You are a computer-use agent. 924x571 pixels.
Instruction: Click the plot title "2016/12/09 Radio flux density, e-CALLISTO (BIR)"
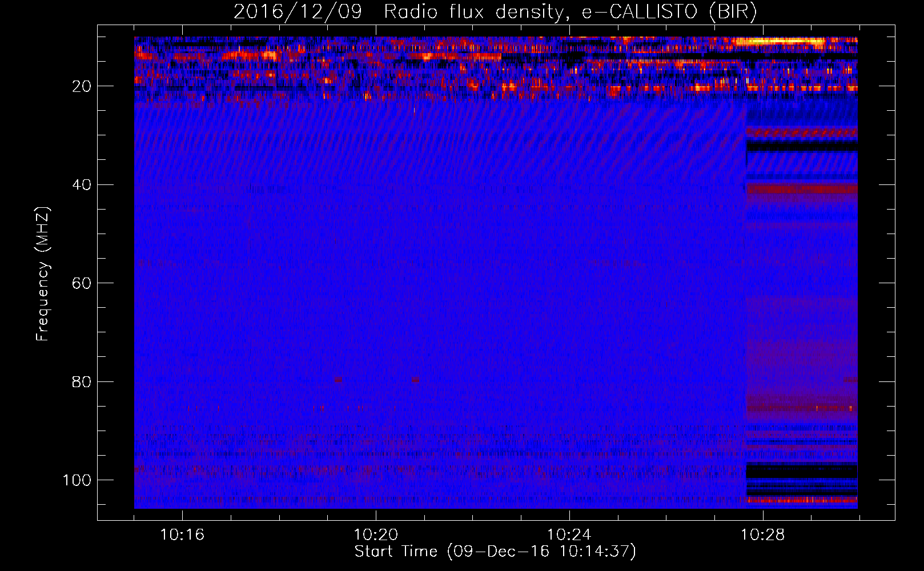[x=496, y=12]
